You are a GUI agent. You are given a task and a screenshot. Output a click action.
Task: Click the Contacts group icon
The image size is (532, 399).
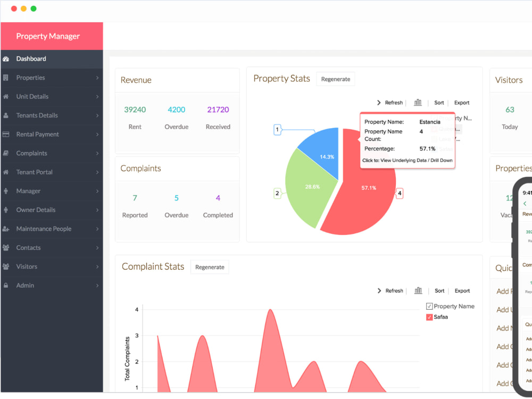[6, 248]
